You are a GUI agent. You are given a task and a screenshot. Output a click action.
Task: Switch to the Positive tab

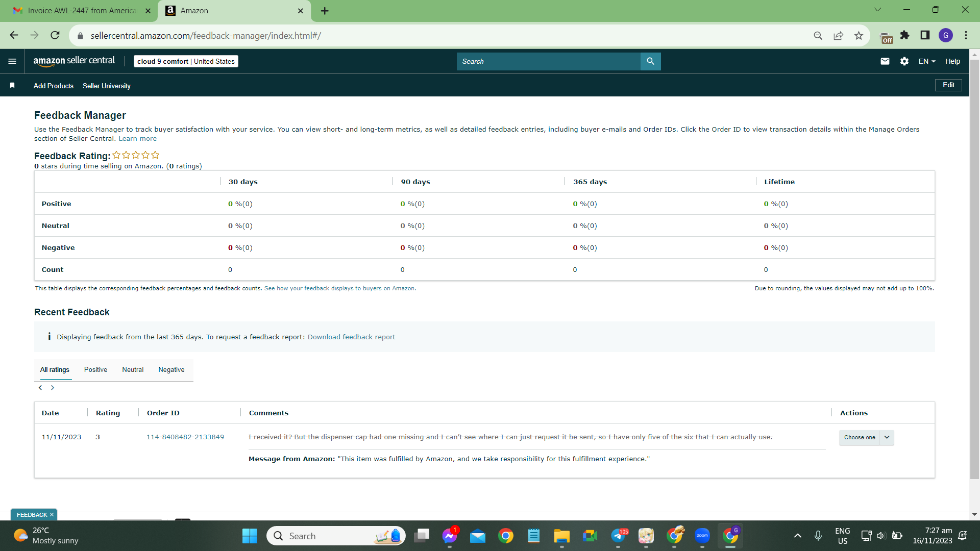tap(95, 369)
